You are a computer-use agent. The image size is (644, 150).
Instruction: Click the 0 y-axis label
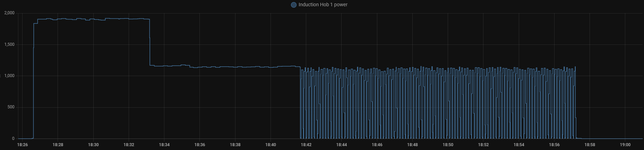[14, 139]
